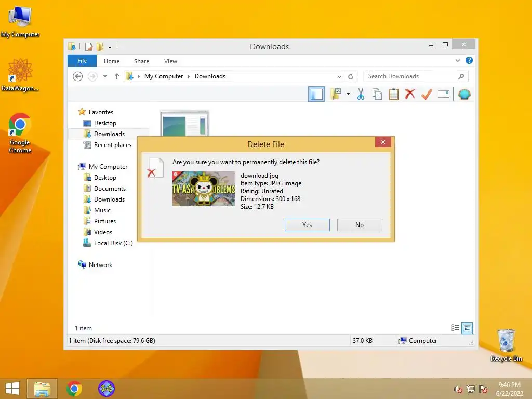Open Explorer Help question mark icon

tap(469, 60)
